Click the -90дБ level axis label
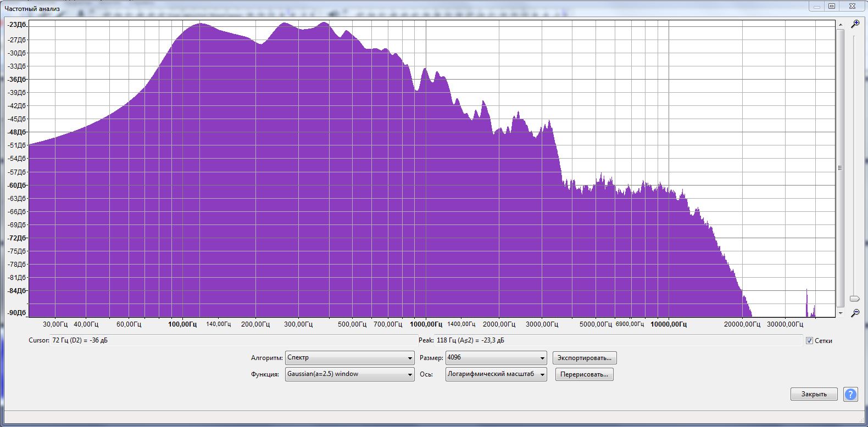868x427 pixels. (17, 313)
